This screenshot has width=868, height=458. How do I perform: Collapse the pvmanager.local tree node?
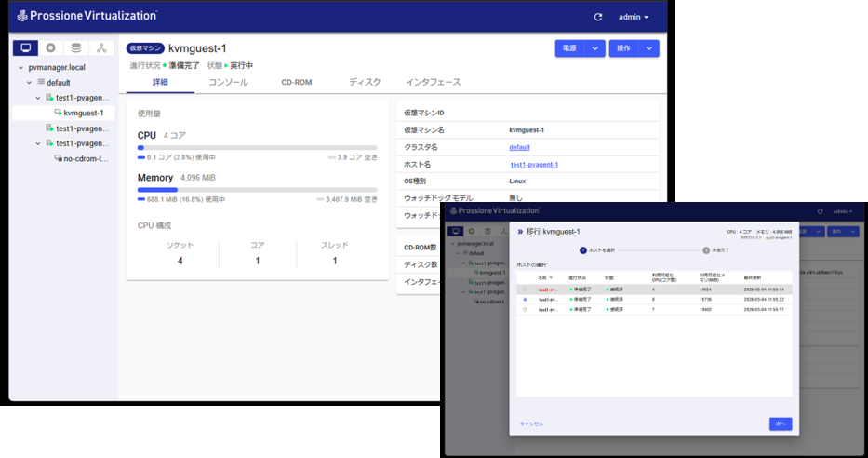[21, 68]
